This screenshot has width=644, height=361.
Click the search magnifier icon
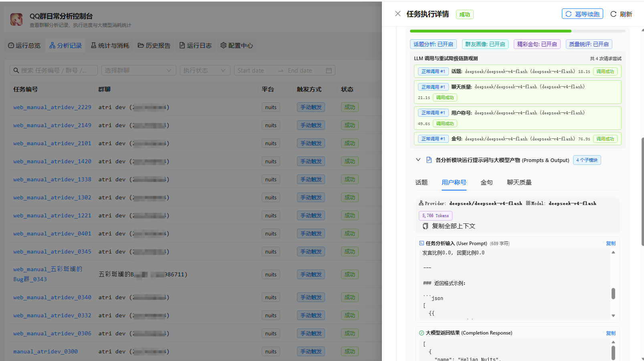click(16, 70)
